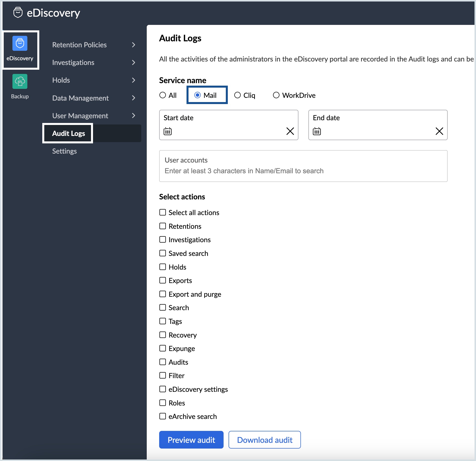
Task: Open the End date calendar picker
Action: (317, 131)
